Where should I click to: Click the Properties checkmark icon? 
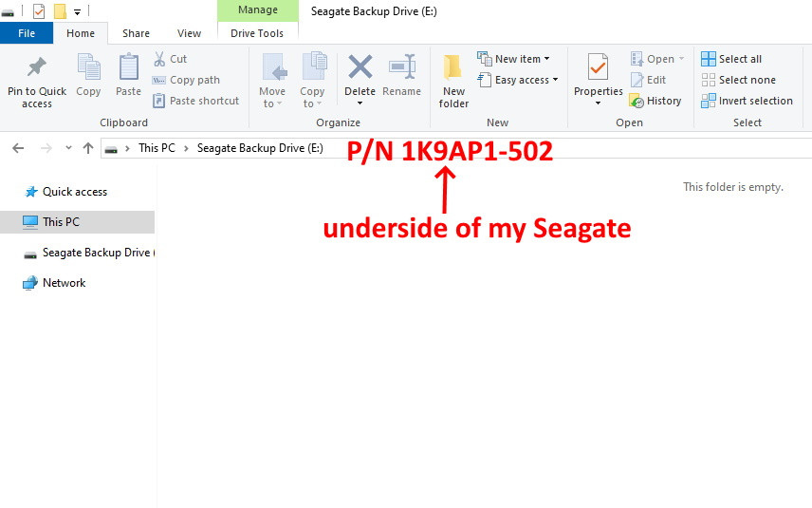tap(598, 66)
